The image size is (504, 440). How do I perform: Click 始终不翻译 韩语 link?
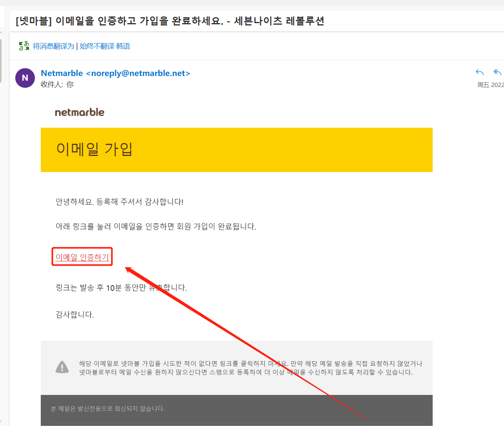point(105,46)
